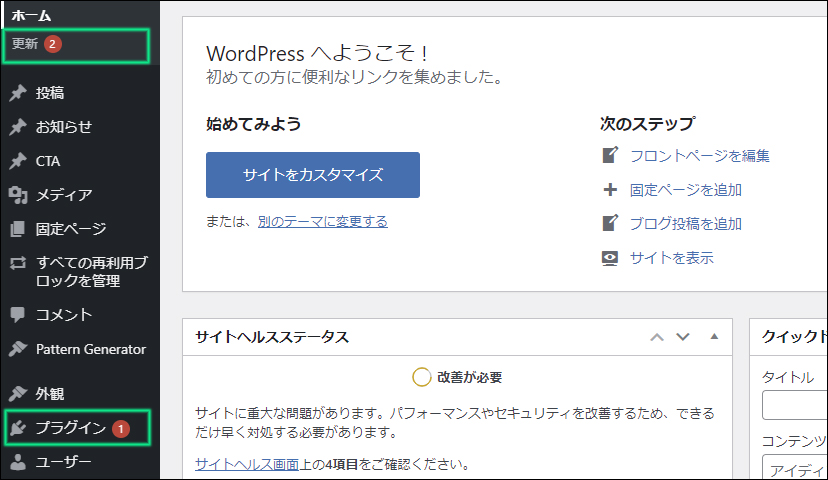The width and height of the screenshot is (828, 480).
Task: Open the CTA menu item
Action: point(48,161)
